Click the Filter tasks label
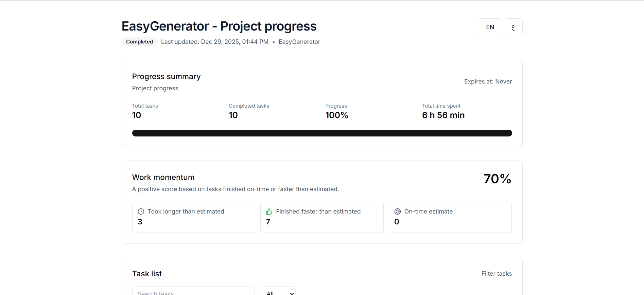The width and height of the screenshot is (644, 295). 497,274
